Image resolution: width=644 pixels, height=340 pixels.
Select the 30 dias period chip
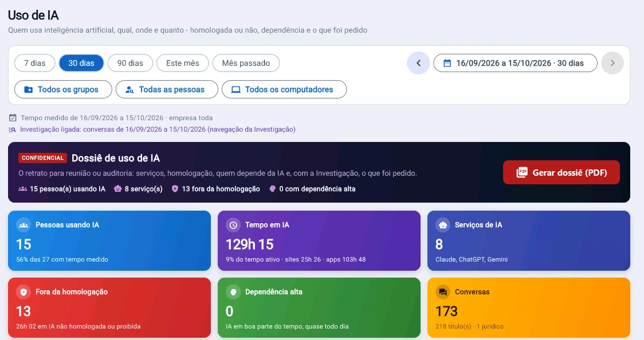(81, 63)
